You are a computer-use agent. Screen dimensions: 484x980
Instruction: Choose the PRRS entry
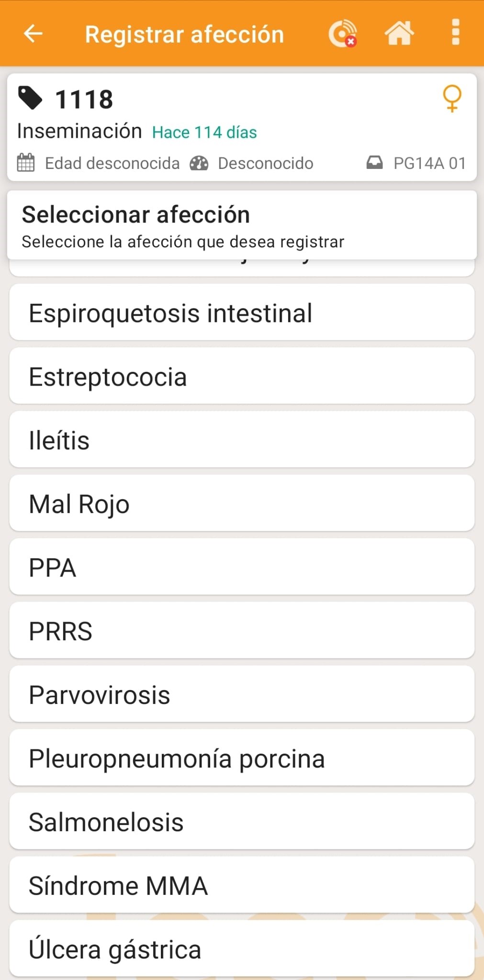click(242, 631)
